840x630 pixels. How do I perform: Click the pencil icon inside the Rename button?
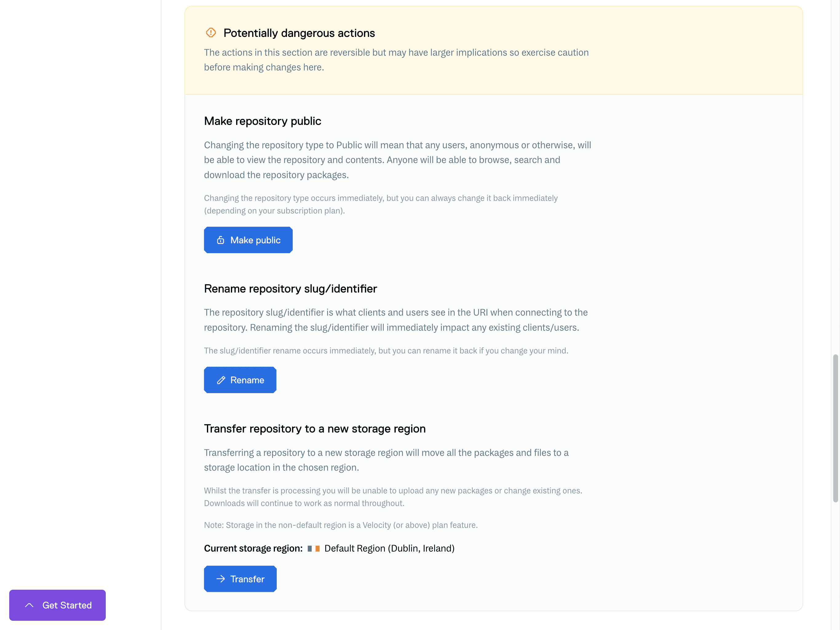[221, 380]
